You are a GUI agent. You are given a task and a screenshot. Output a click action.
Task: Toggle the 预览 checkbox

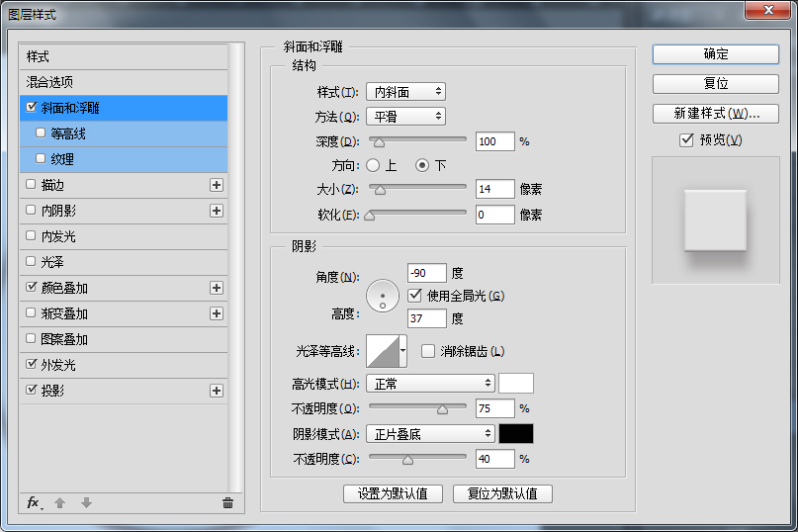(686, 140)
